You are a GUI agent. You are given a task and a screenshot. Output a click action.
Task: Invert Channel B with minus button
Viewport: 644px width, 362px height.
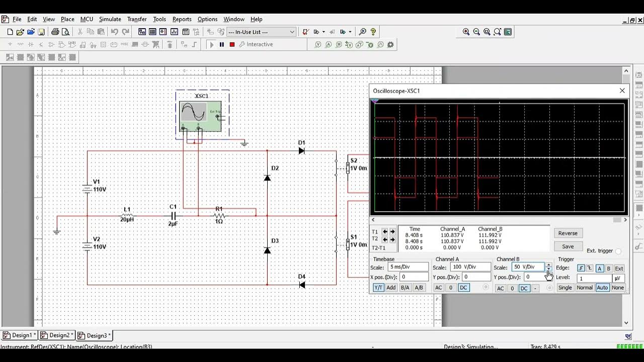(535, 288)
